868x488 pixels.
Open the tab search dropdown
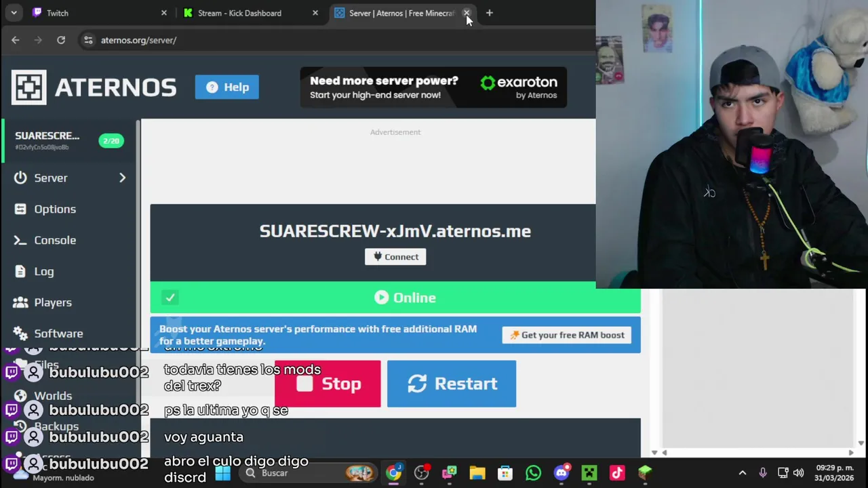[x=14, y=13]
